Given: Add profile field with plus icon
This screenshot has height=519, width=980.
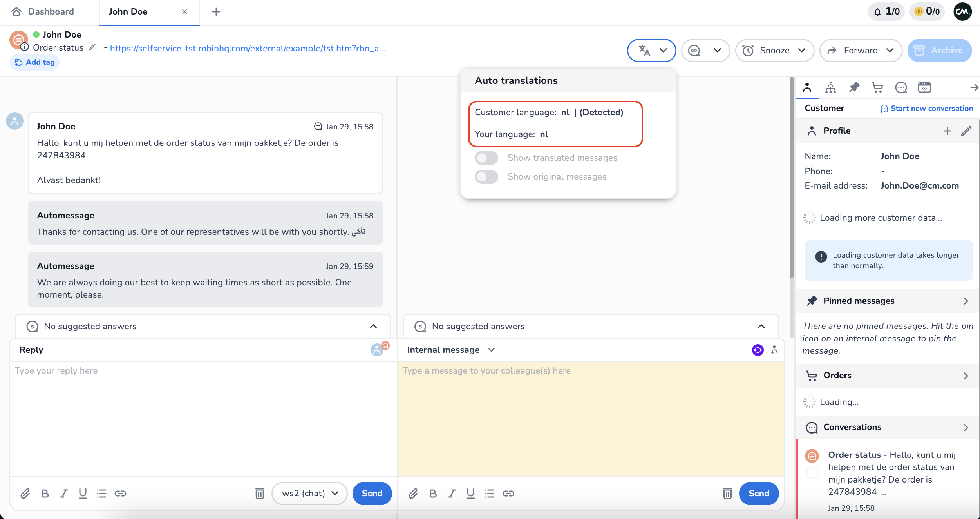Looking at the screenshot, I should click(x=947, y=131).
